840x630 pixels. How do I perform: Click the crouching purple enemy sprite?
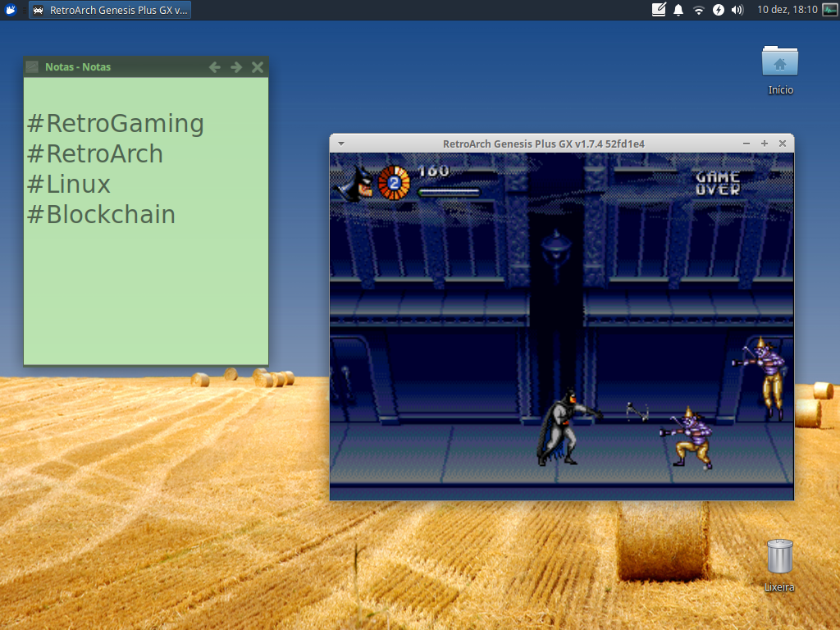point(688,438)
